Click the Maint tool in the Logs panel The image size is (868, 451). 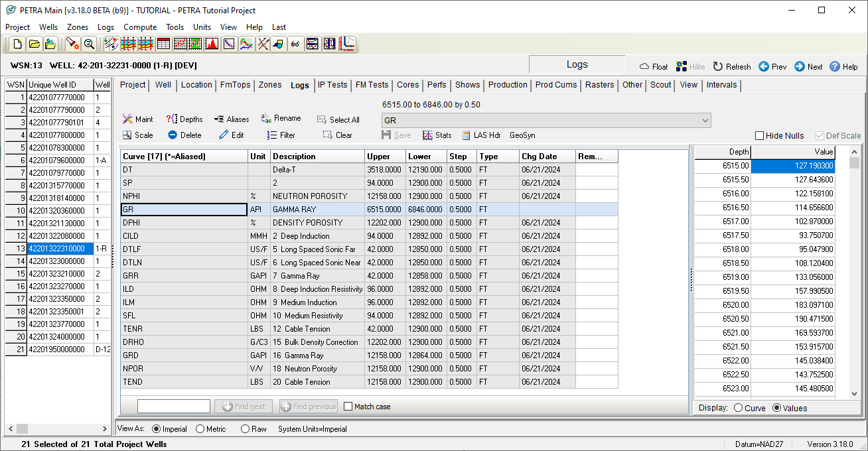pos(138,119)
